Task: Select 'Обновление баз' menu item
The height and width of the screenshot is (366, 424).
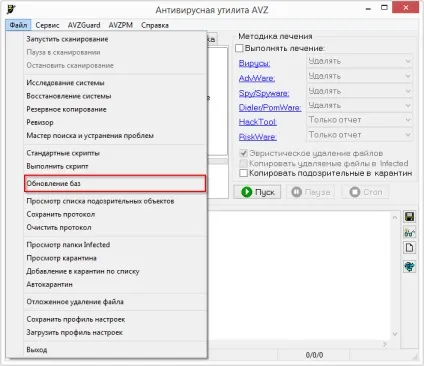Action: tap(115, 183)
